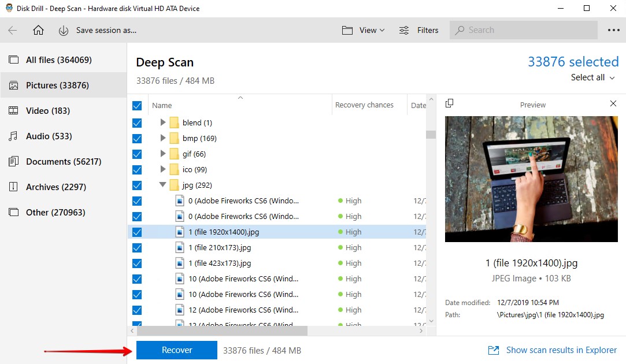Click the gif folder icon

[x=174, y=154]
